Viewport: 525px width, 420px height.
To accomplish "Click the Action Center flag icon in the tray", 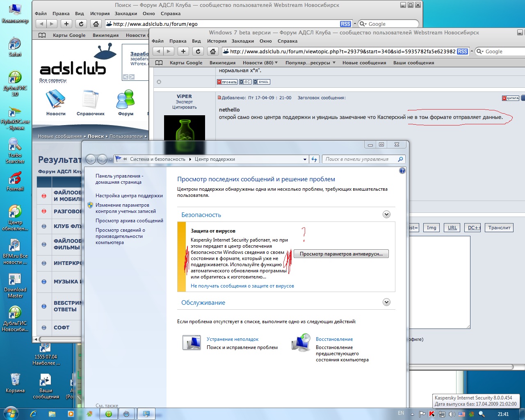I will [x=422, y=414].
